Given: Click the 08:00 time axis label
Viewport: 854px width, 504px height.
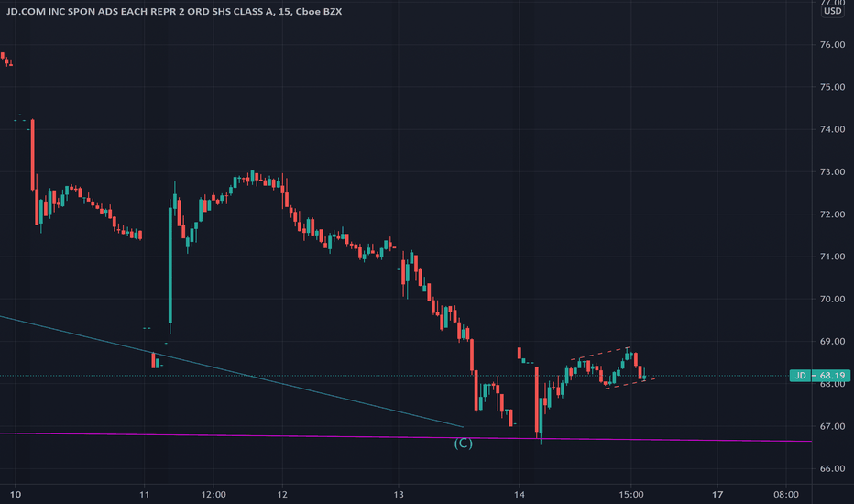Looking at the screenshot, I should (786, 495).
